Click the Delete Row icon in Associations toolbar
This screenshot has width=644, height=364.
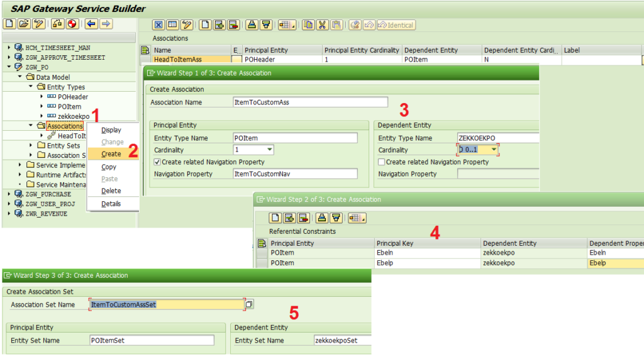(234, 25)
